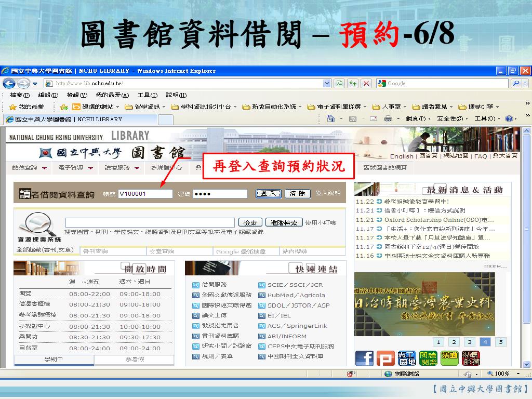
Task: Click the 進階檢索 advanced search button
Action: tap(284, 222)
